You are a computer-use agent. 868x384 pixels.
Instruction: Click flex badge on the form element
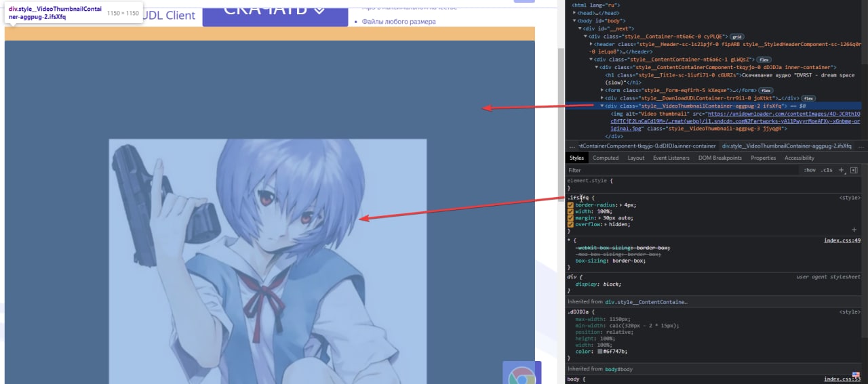click(x=766, y=90)
